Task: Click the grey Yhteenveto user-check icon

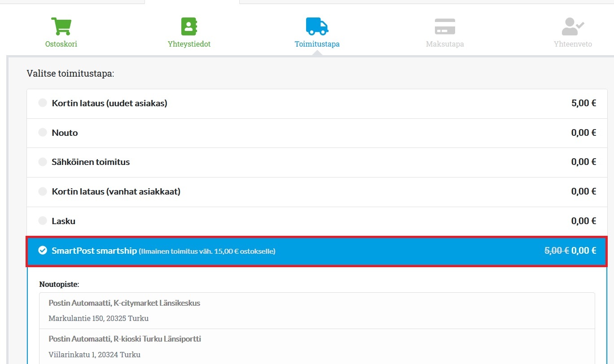Action: click(573, 26)
